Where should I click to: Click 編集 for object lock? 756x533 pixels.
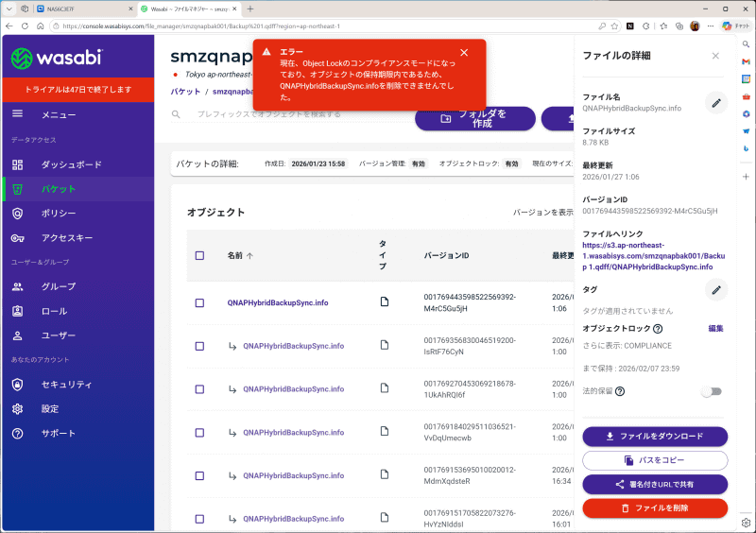coord(715,329)
